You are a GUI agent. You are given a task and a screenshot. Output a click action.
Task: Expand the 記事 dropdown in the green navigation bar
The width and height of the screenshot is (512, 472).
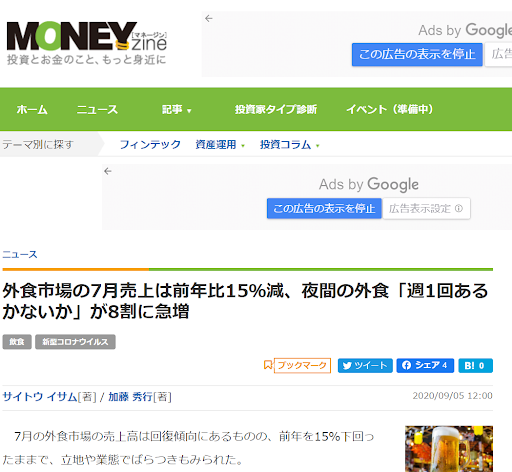pos(176,110)
